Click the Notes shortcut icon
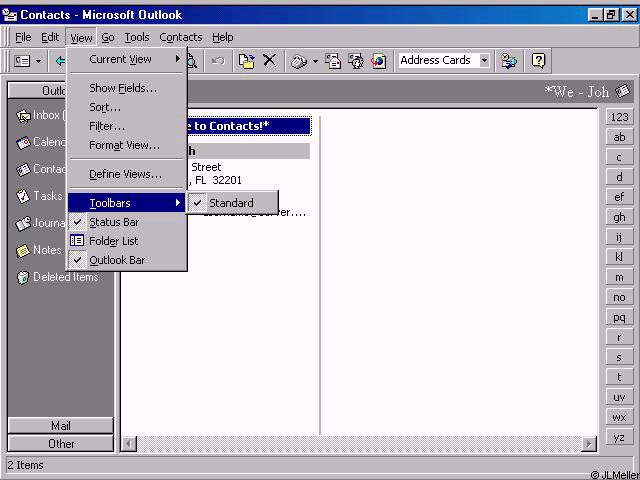This screenshot has width=640, height=480. click(x=23, y=250)
